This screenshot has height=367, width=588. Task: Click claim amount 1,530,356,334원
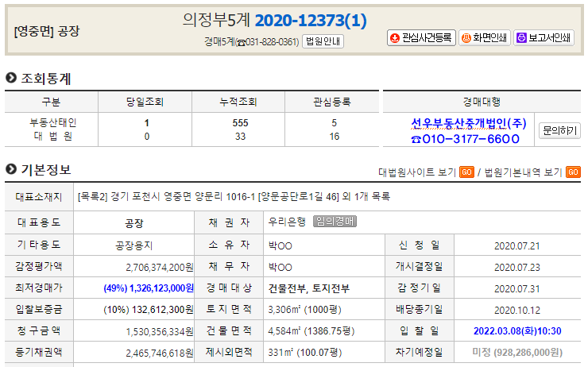coord(160,331)
